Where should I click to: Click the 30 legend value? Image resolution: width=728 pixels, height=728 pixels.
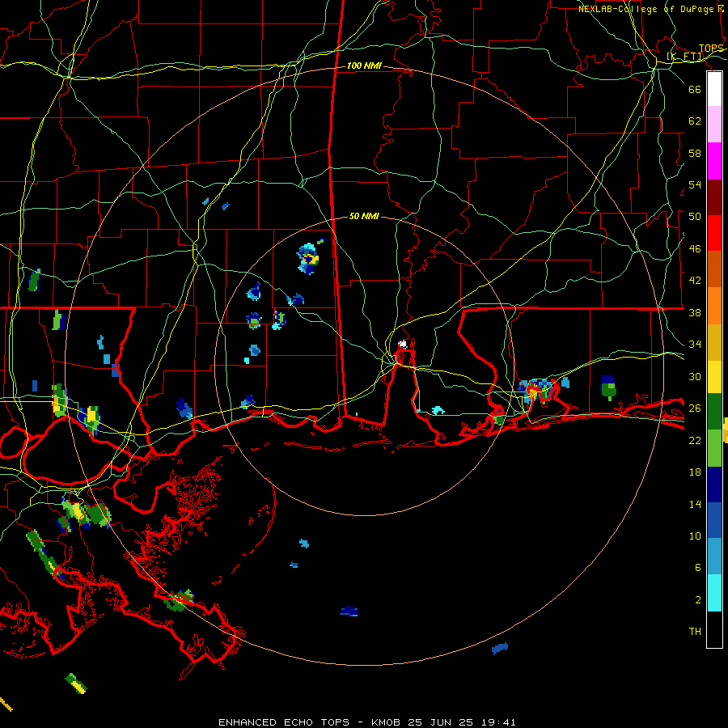695,376
